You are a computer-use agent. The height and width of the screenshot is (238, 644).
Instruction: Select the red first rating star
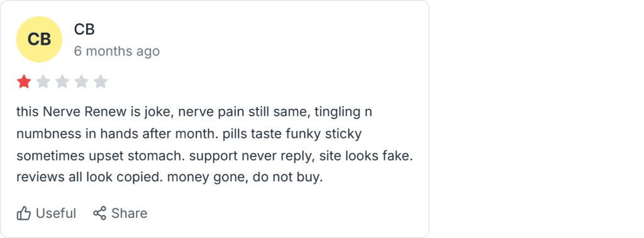click(x=24, y=82)
